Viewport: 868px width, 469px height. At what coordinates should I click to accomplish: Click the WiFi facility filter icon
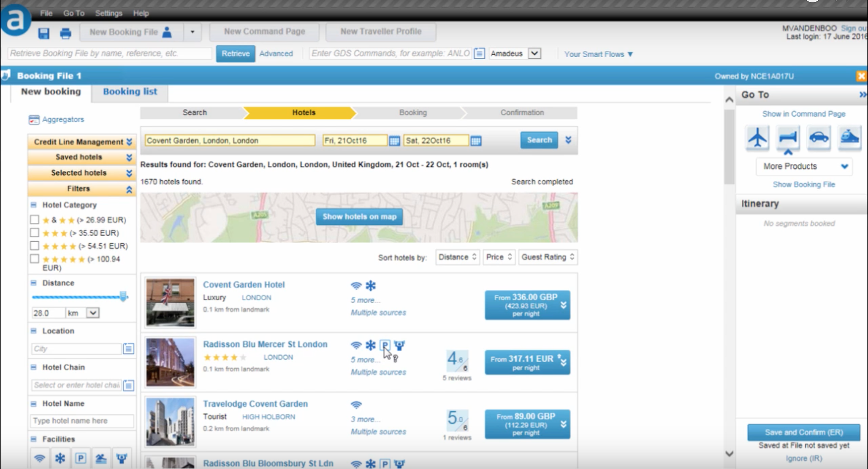(40, 458)
